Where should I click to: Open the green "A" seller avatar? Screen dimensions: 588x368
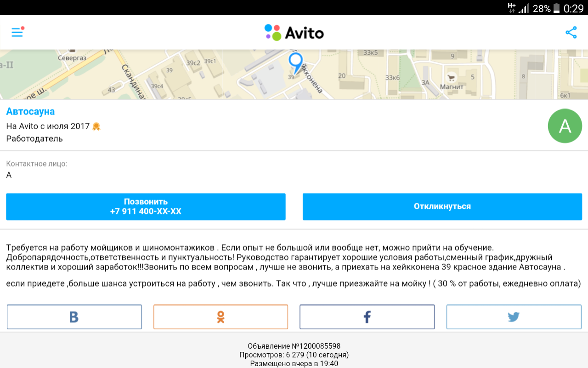tap(565, 126)
